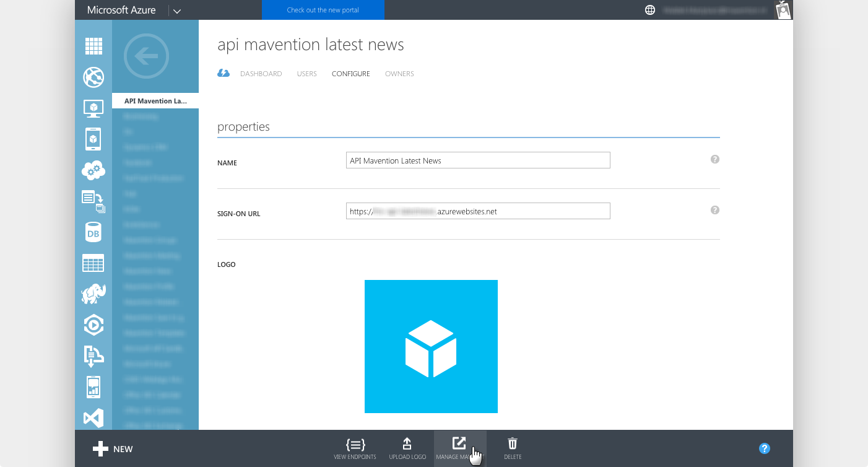
Task: Open SQL Databases DB icon
Action: pyautogui.click(x=93, y=232)
